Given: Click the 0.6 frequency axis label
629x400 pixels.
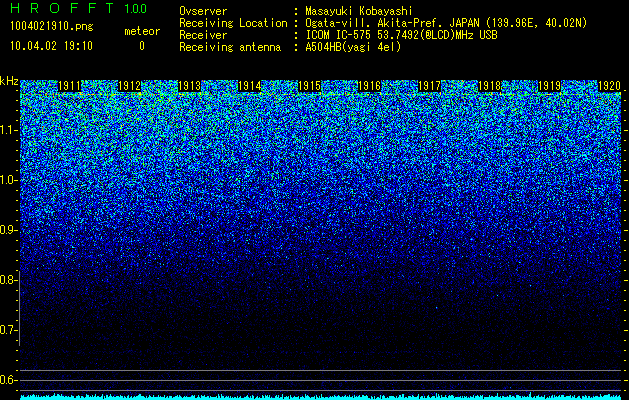Looking at the screenshot, I should [x=8, y=380].
